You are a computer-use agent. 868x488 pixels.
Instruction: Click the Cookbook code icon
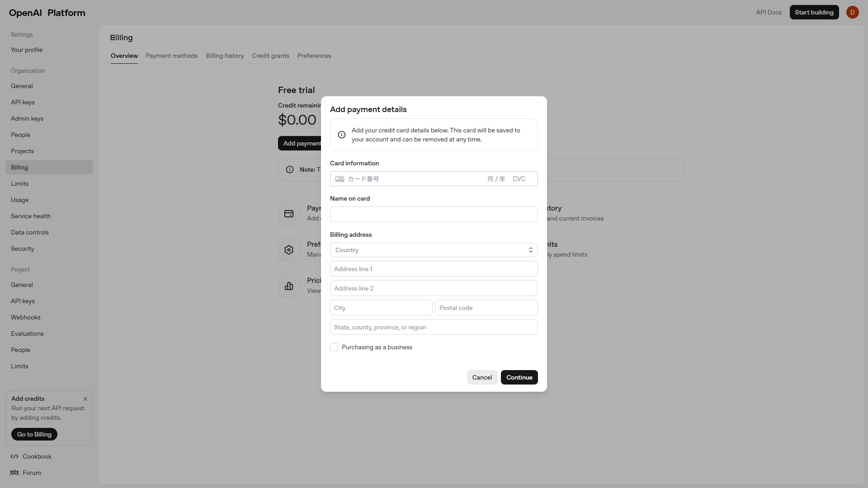click(x=14, y=456)
